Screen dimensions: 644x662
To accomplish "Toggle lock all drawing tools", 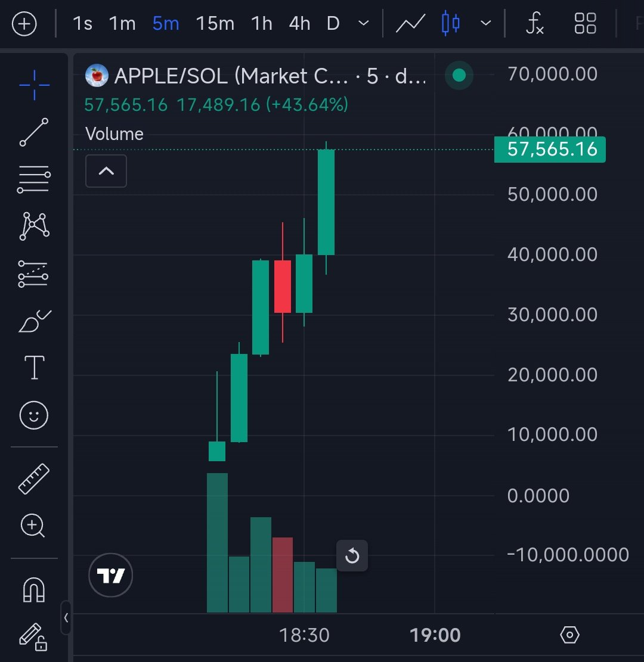I will [34, 636].
